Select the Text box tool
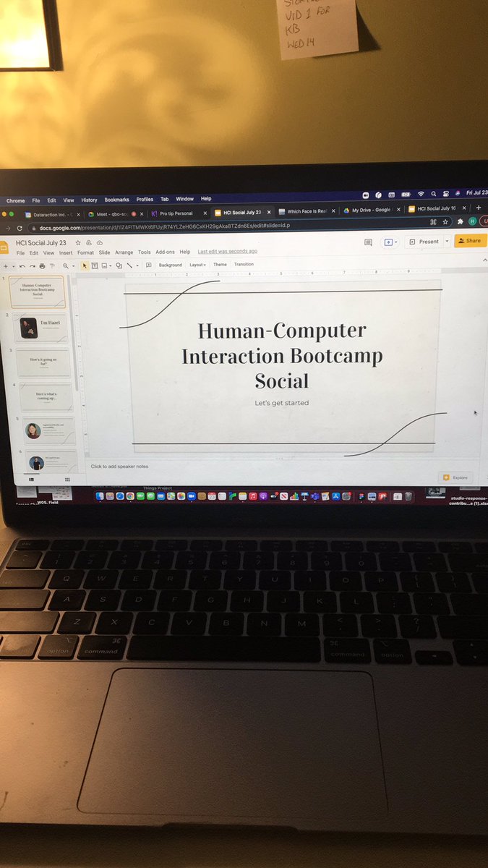Image resolution: width=488 pixels, height=868 pixels. pyautogui.click(x=95, y=265)
